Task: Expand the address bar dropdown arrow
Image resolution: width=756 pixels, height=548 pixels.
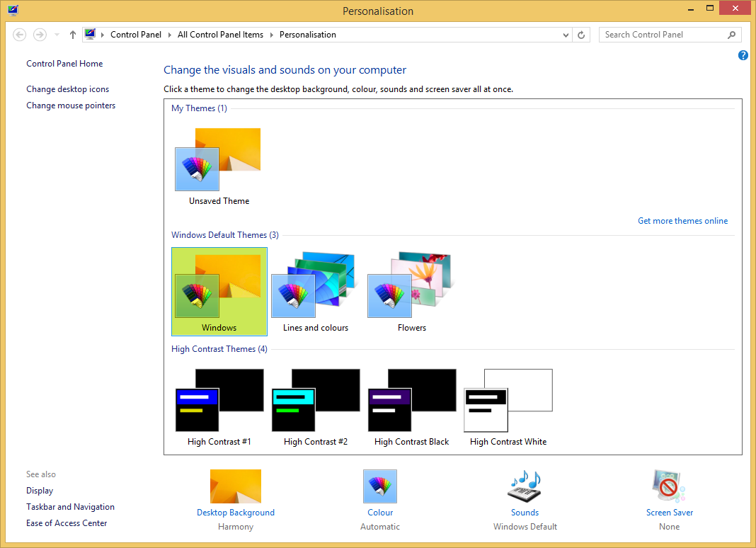Action: (565, 34)
